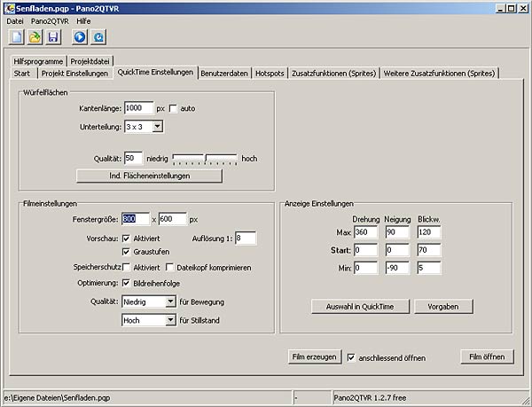The image size is (532, 407).
Task: Uncheck the Graustufen checkbox
Action: 128,251
